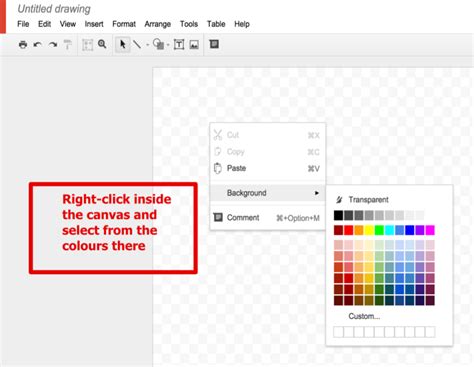Open the Custom... color option
Viewport: 474px width, 367px height.
[364, 316]
